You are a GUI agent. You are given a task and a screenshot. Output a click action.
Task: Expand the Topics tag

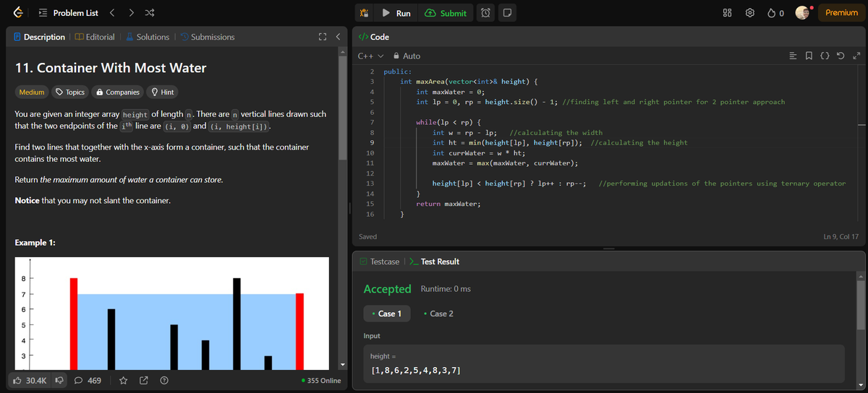tap(70, 92)
